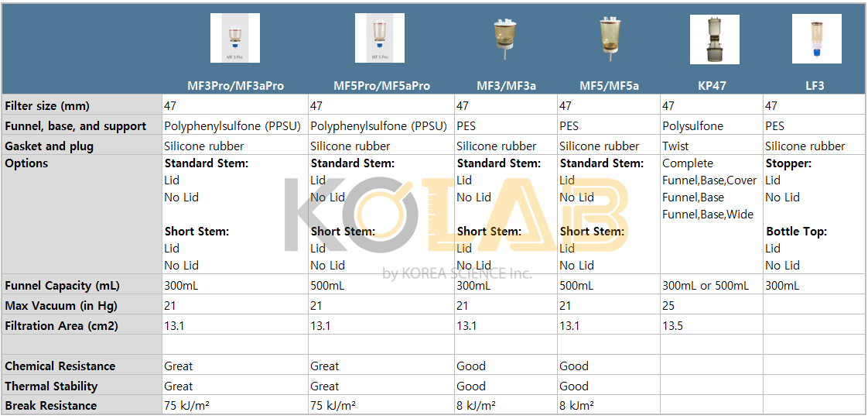Image resolution: width=868 pixels, height=419 pixels.
Task: Click the MF3Pro/MF3aPro product image
Action: (234, 38)
